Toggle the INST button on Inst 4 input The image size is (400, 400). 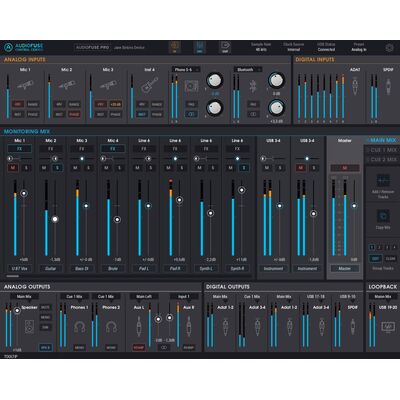pos(142,114)
